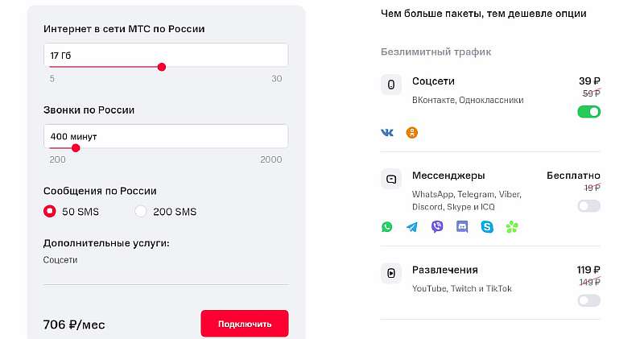Viewport: 644px width, 339px height.
Task: Click the VKontakte icon under Соцсети
Action: [387, 133]
